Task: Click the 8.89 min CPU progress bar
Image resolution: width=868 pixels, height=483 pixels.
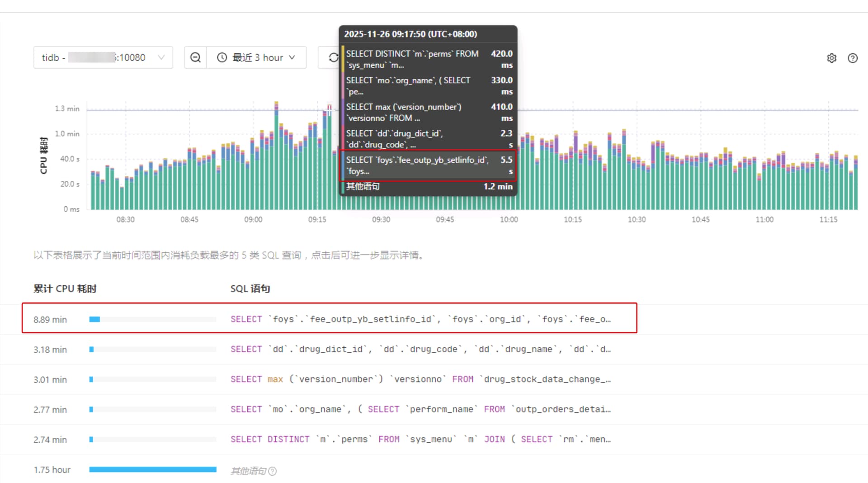Action: [x=94, y=319]
